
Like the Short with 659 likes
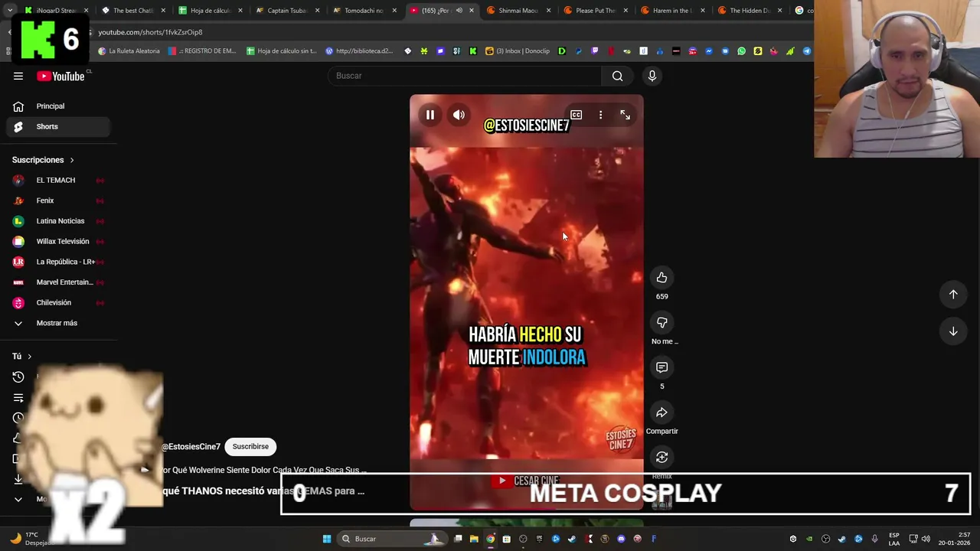pos(661,278)
